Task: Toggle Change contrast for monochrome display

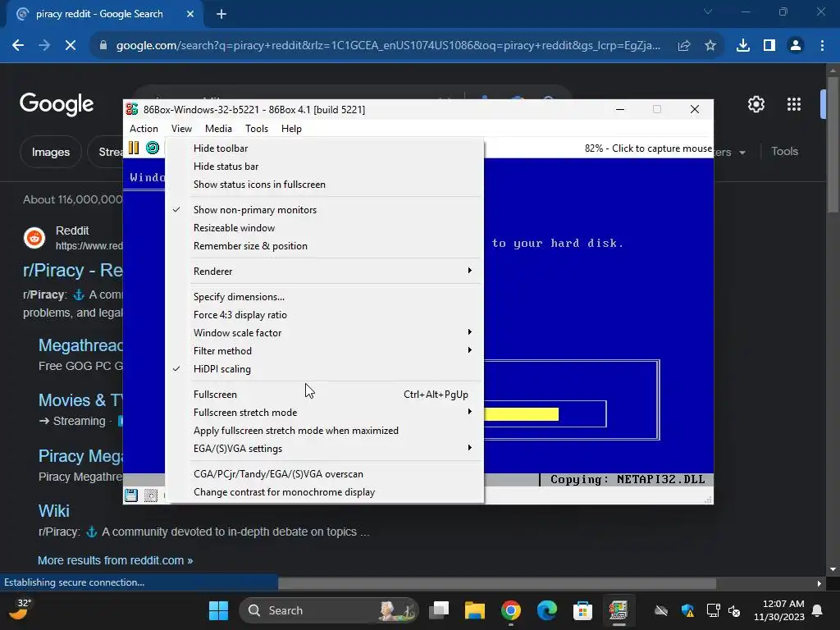Action: pos(325,492)
